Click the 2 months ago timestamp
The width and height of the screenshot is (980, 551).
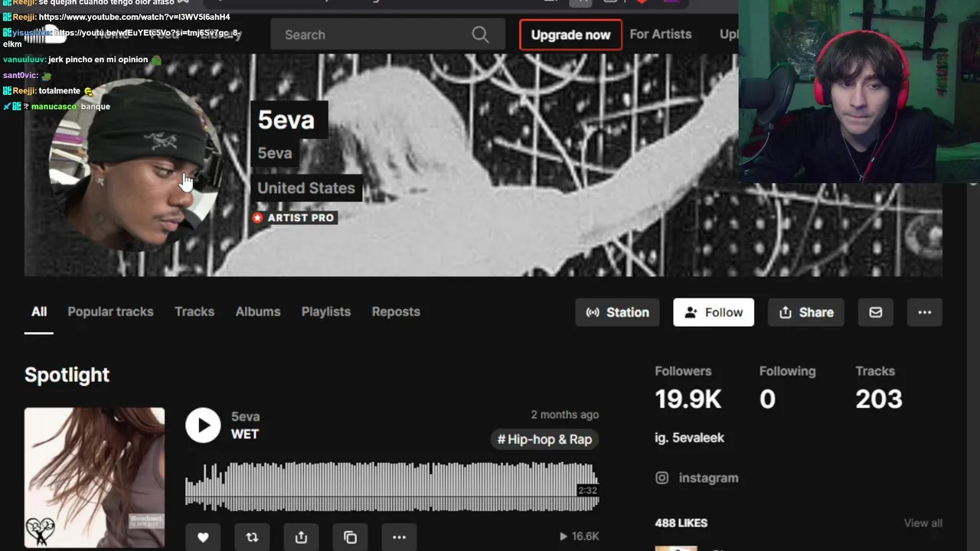tap(565, 414)
